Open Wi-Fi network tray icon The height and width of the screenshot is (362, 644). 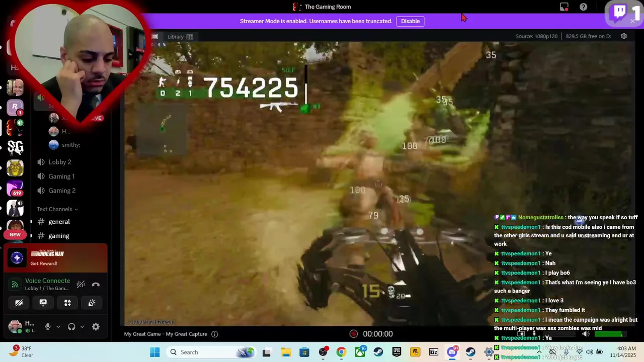pos(579,352)
